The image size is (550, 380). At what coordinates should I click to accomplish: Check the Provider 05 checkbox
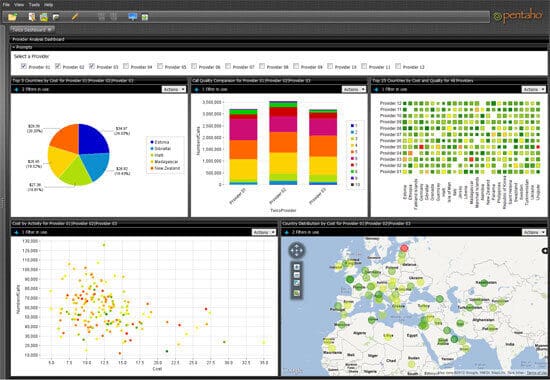click(160, 66)
